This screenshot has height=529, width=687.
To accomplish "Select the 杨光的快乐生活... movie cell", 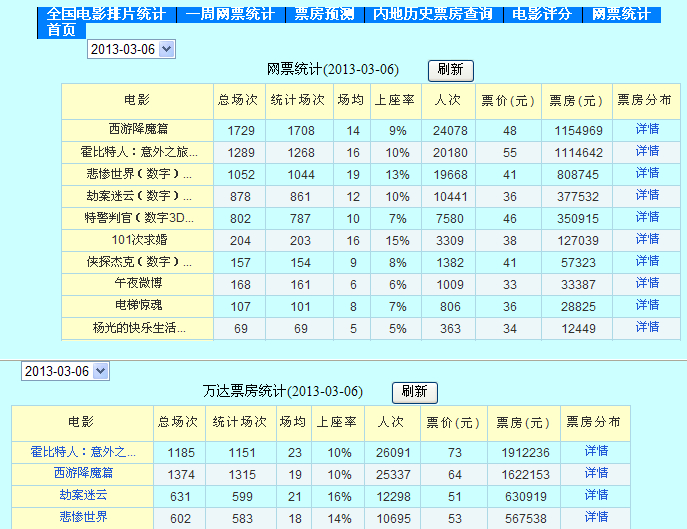I will pyautogui.click(x=139, y=328).
